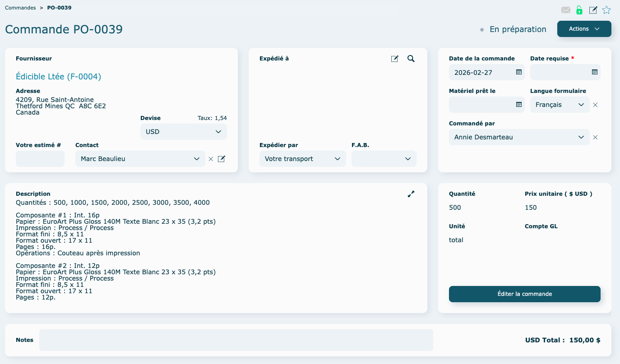Expand the Description panel
Viewport: 620px width, 364px height.
click(x=411, y=194)
